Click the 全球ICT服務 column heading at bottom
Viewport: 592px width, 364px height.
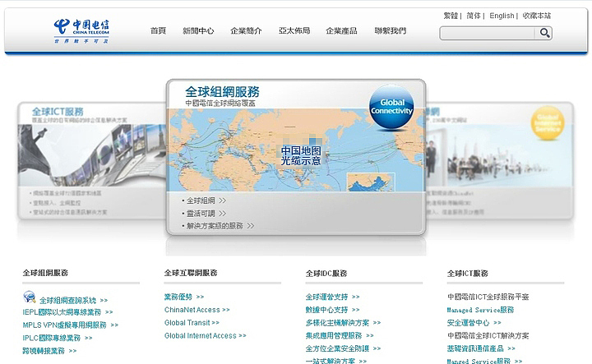468,273
